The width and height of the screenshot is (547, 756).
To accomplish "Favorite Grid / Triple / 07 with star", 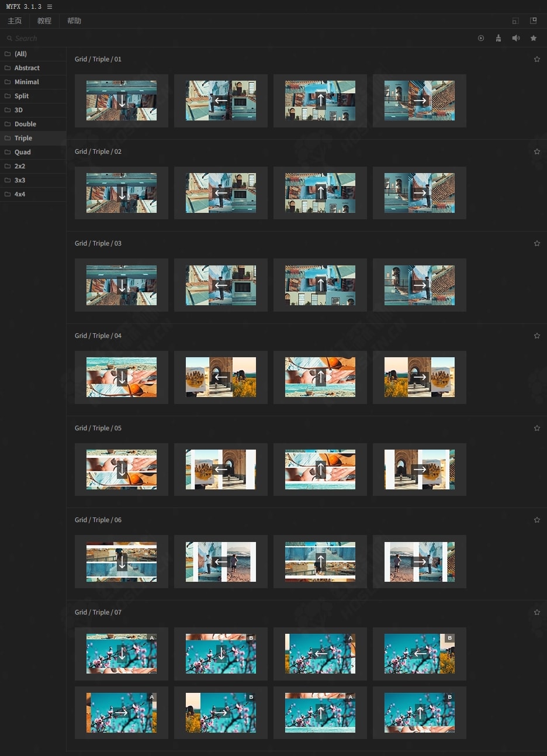I will point(537,612).
